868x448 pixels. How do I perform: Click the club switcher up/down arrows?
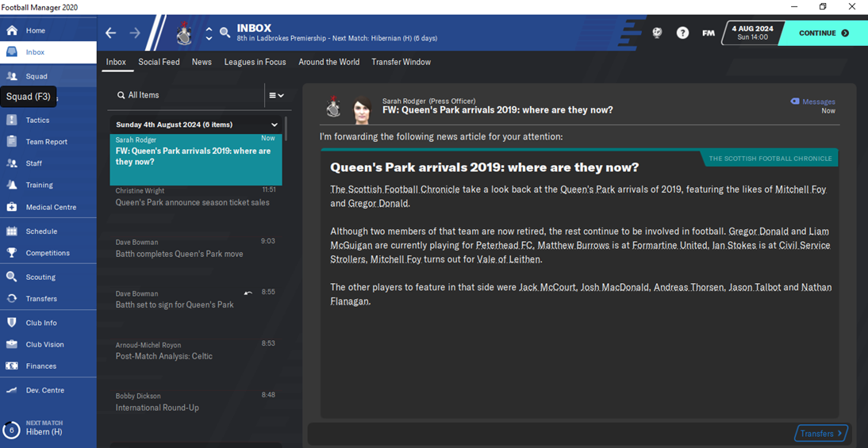click(209, 33)
